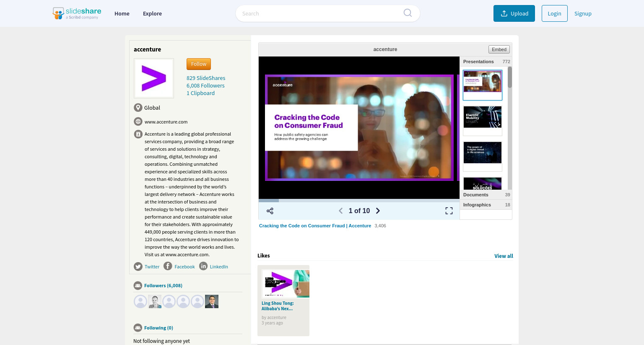Select Cracking the Code thumbnail

pyautogui.click(x=483, y=85)
